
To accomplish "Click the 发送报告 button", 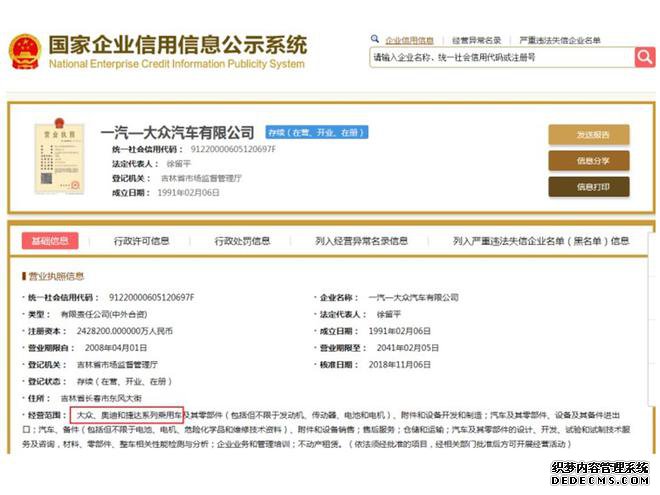I will tap(589, 135).
